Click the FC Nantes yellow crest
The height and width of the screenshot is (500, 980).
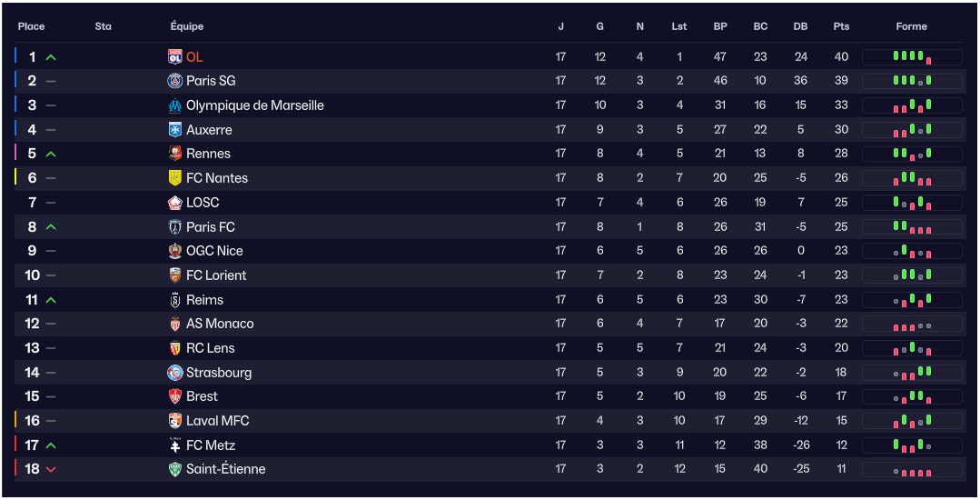(x=175, y=178)
